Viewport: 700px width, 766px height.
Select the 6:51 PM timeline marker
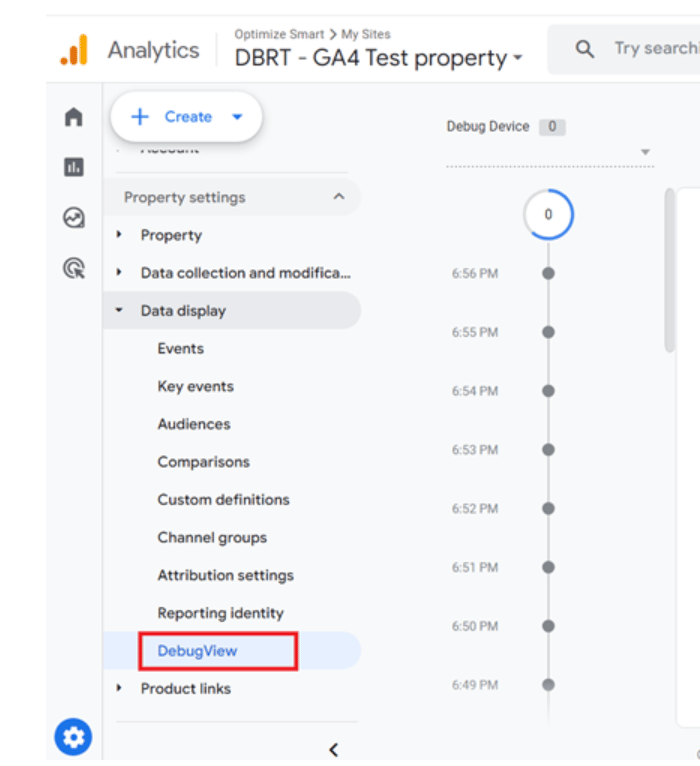[548, 567]
